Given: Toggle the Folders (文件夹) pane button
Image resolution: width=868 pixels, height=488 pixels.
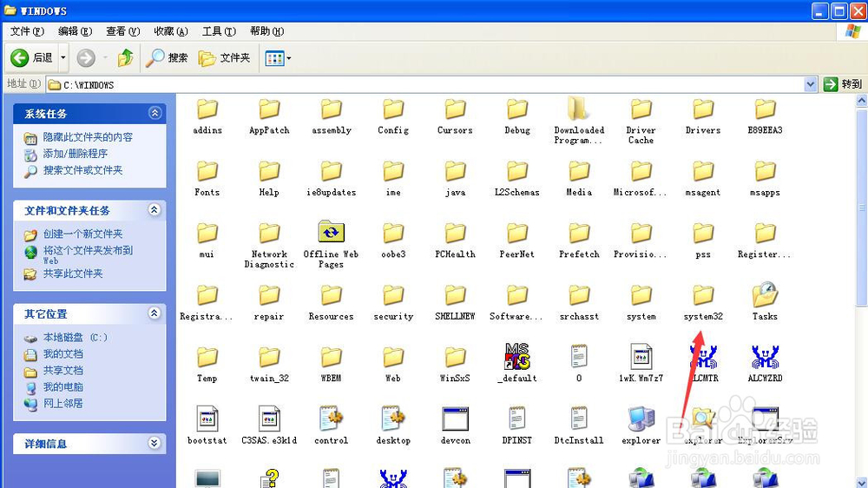Looking at the screenshot, I should tap(224, 57).
